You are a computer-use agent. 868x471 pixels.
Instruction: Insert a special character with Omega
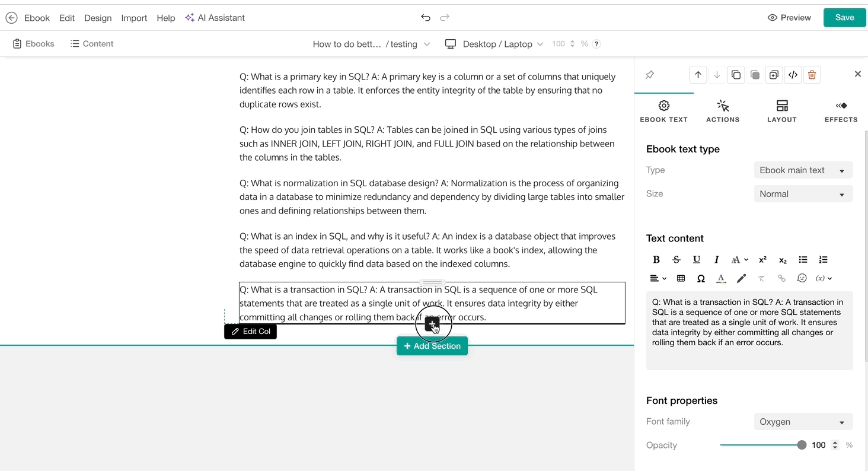pos(701,278)
